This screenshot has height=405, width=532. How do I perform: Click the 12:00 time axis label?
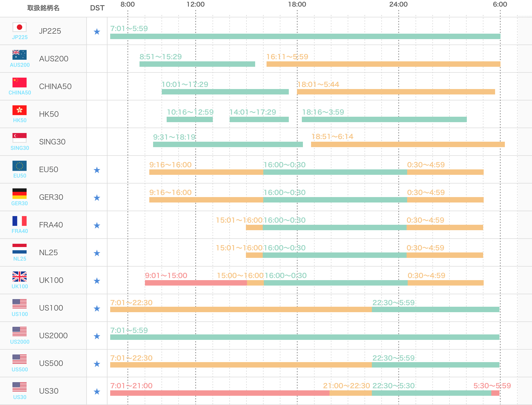click(x=195, y=4)
